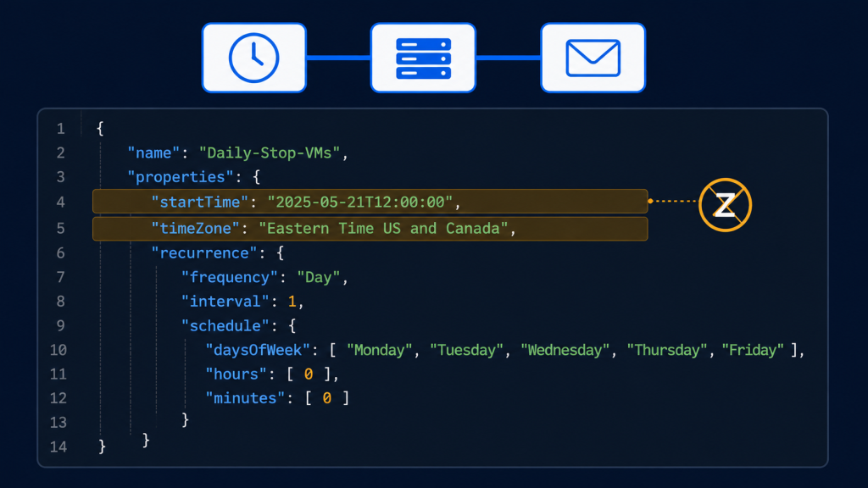Image resolution: width=868 pixels, height=488 pixels.
Task: Select the "minutes" key
Action: pyautogui.click(x=245, y=398)
